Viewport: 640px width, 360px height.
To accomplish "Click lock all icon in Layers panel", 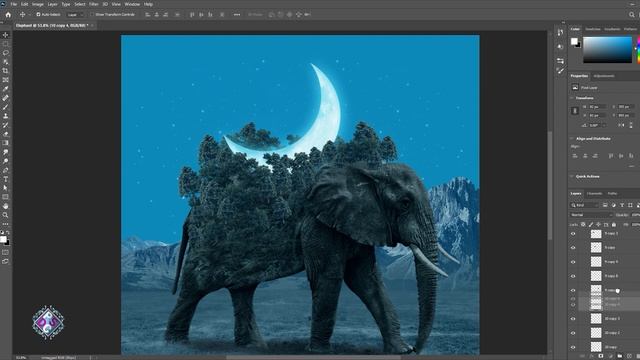I will click(x=613, y=224).
